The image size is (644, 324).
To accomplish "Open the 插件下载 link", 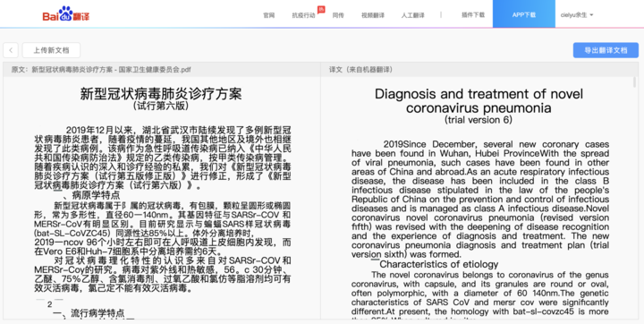I will point(473,15).
